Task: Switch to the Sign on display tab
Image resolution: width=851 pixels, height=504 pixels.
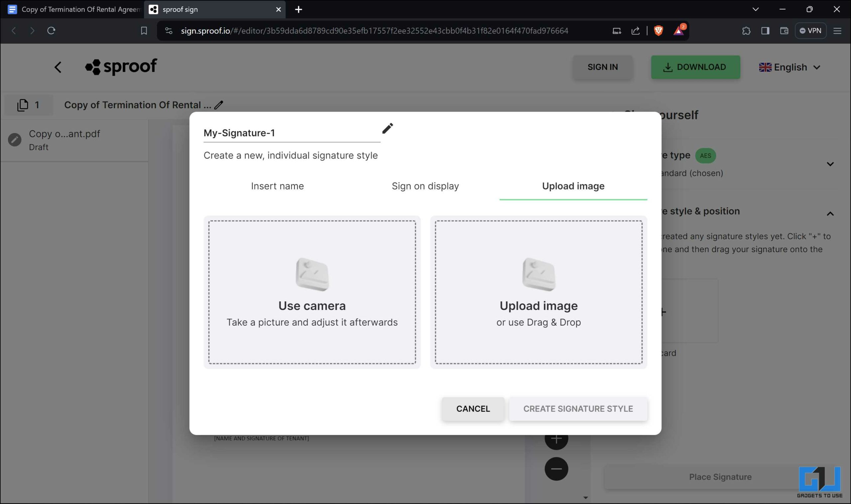Action: click(x=425, y=186)
